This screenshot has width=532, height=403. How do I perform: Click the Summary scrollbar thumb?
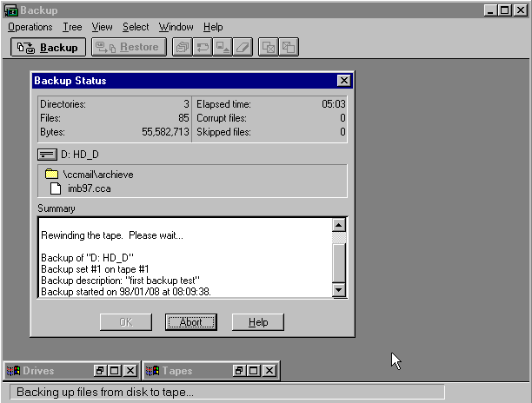coord(339,263)
